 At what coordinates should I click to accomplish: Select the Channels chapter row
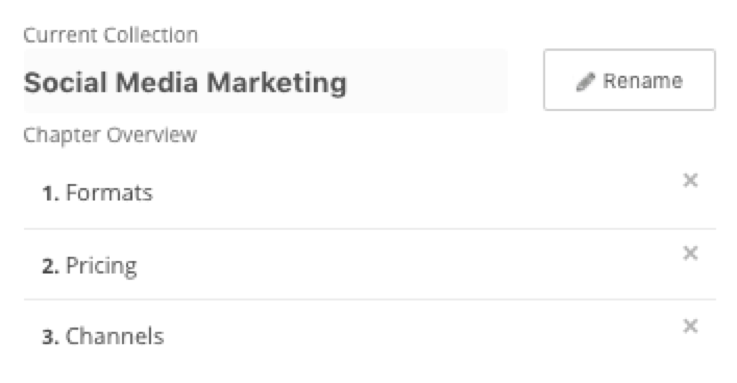coord(369,336)
